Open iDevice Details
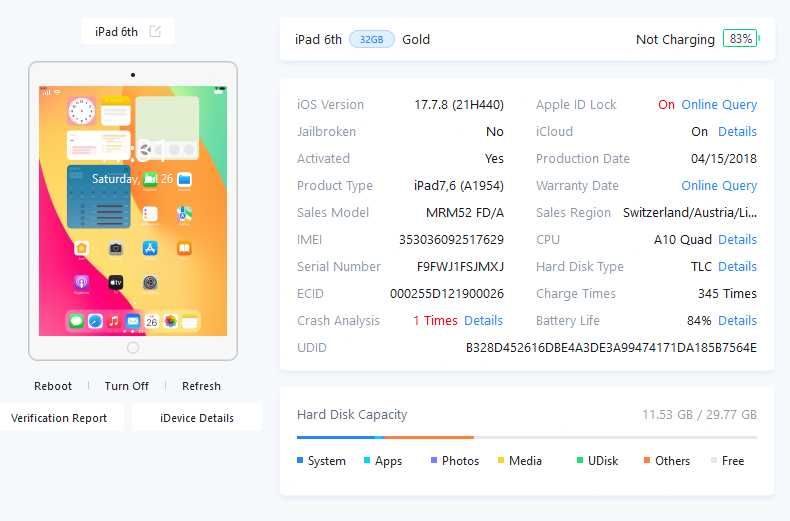790x521 pixels. coord(197,418)
